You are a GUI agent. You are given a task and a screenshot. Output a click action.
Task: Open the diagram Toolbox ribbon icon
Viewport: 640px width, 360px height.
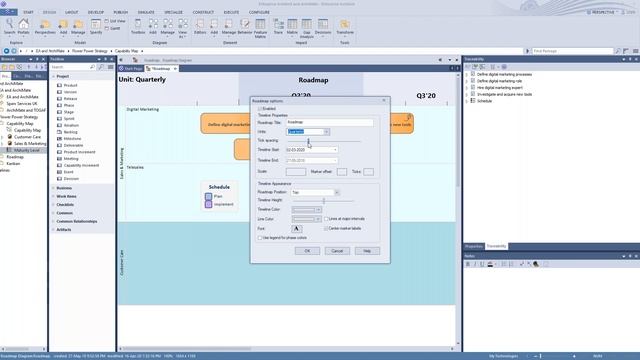tap(138, 27)
